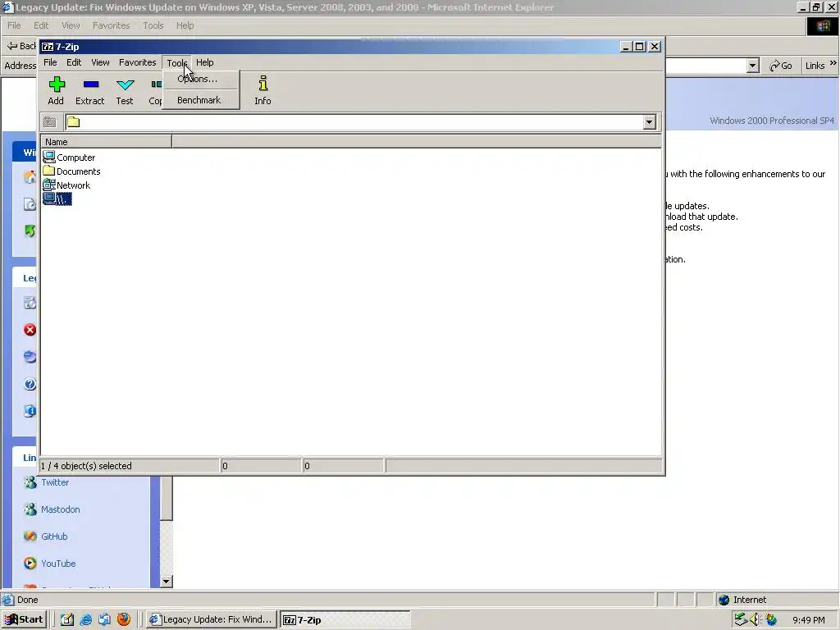This screenshot has height=630, width=840.
Task: Open the Windows Start menu
Action: (24, 619)
